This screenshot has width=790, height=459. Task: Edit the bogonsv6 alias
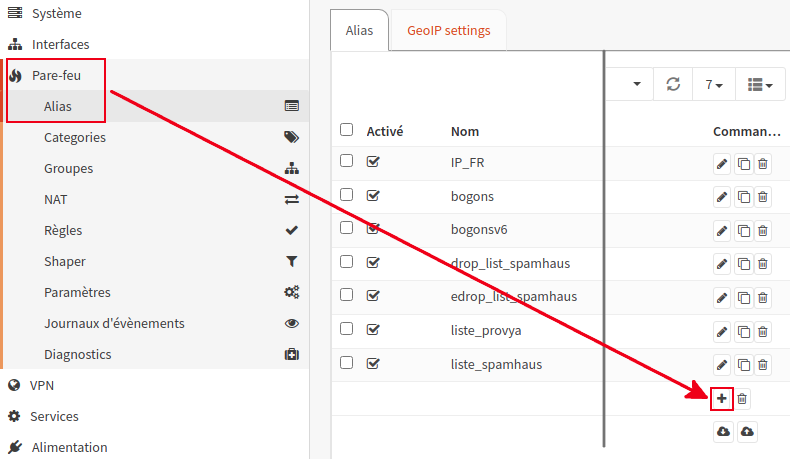coord(722,231)
